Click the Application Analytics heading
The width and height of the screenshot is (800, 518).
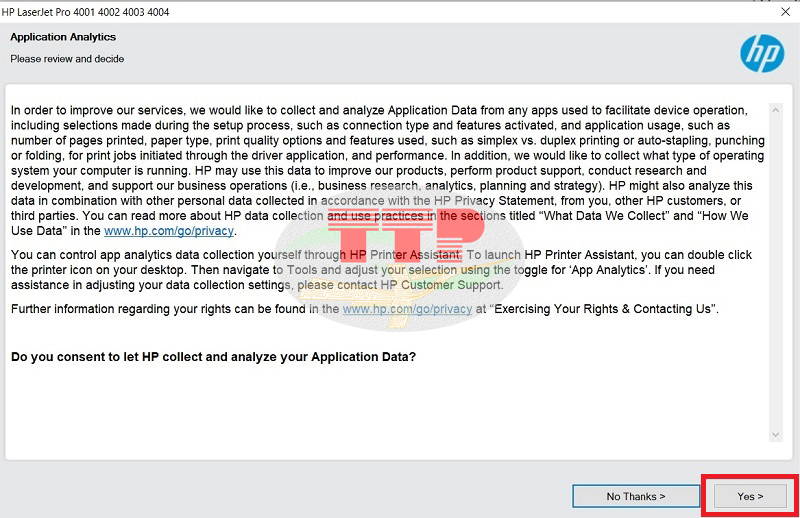(63, 37)
